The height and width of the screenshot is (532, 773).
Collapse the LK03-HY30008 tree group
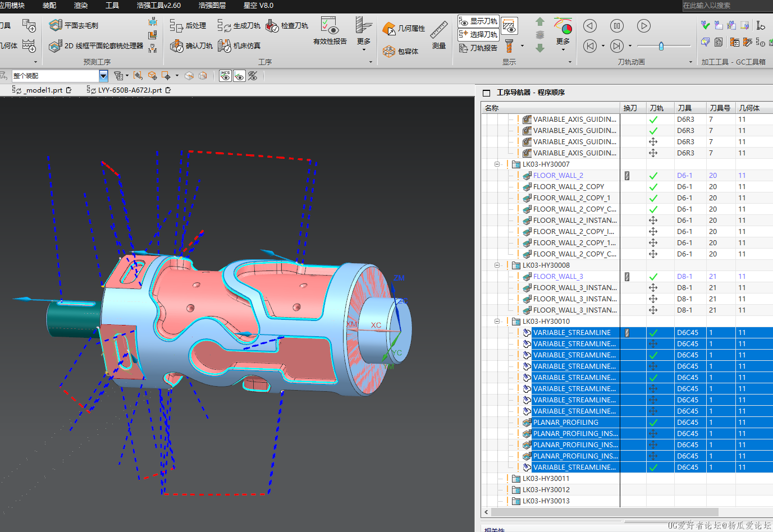(x=497, y=265)
